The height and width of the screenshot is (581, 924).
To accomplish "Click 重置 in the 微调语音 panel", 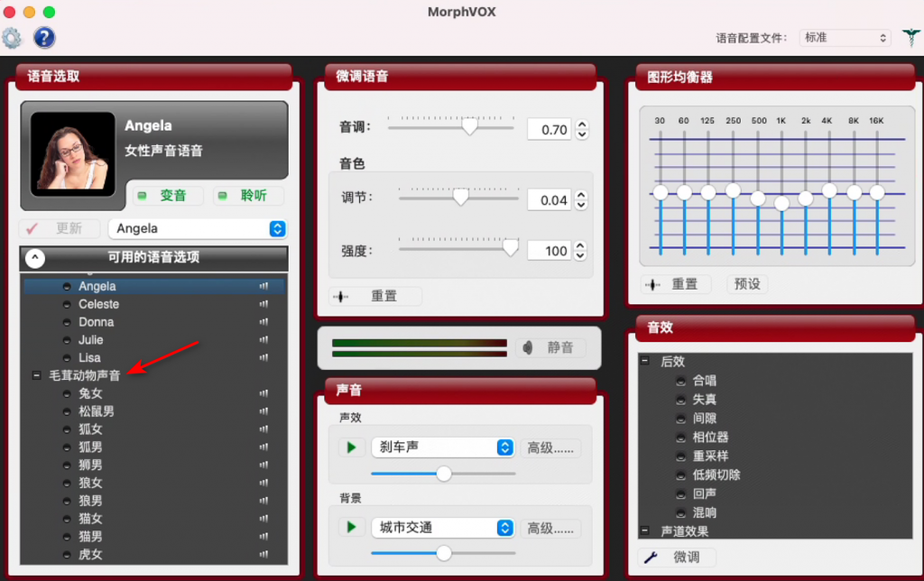I will [375, 297].
